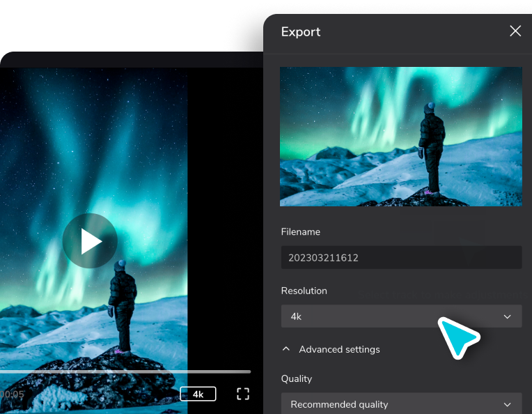Click the Filename field with 202303211612

(401, 257)
